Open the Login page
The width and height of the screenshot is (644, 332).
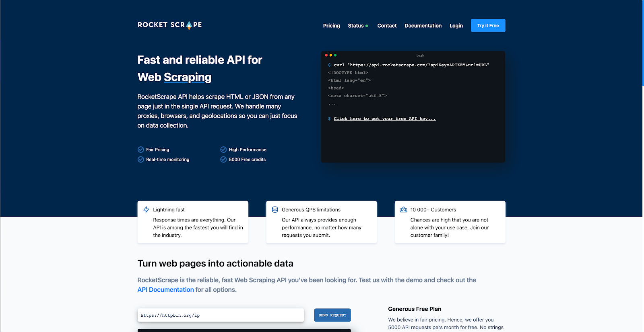(456, 26)
